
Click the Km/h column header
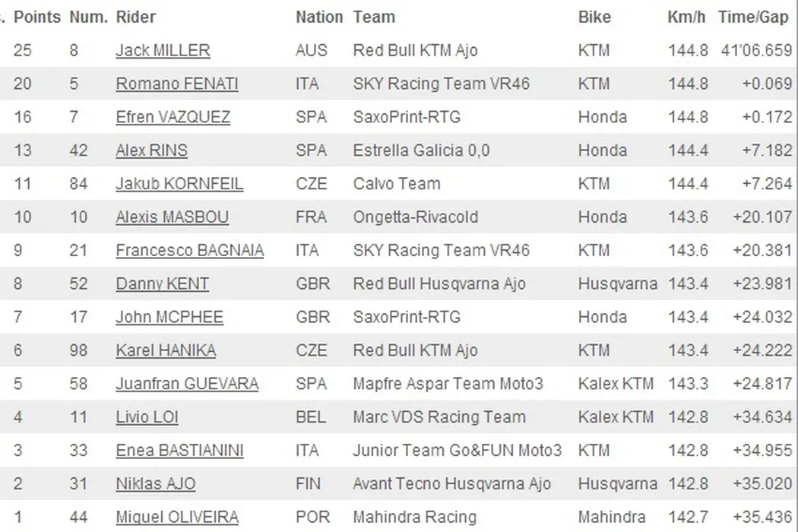tap(687, 17)
